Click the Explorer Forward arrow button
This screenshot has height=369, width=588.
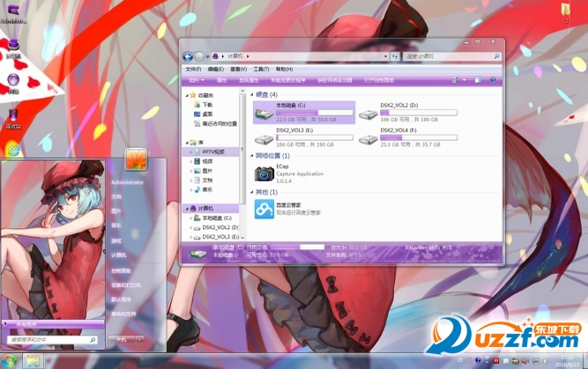click(x=199, y=56)
